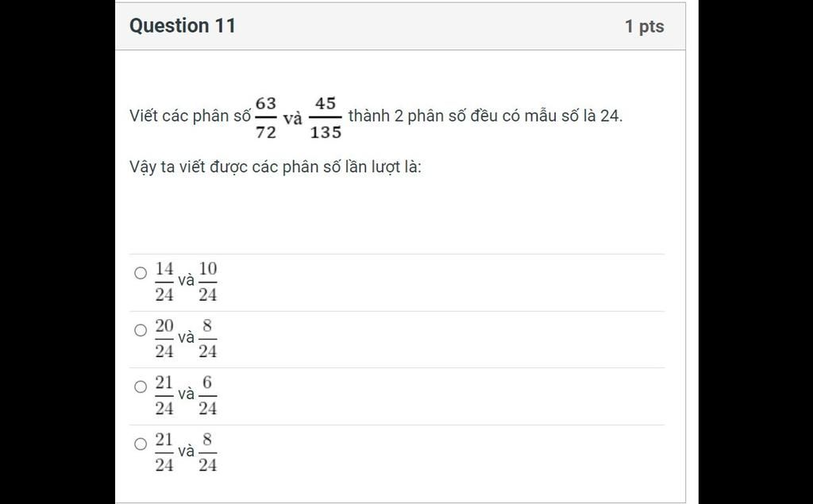Click the 10/24 fraction label
The height and width of the screenshot is (504, 813).
(207, 282)
